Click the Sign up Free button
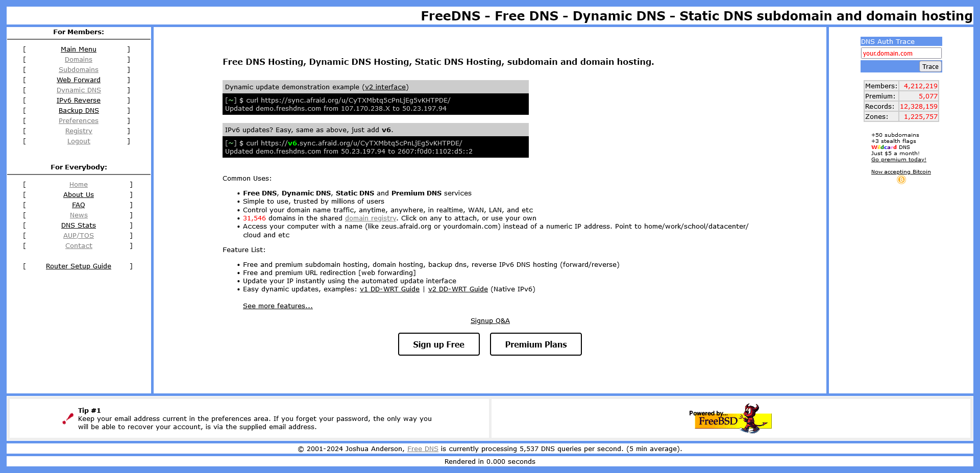Screen dimensions: 980x473 pos(439,344)
